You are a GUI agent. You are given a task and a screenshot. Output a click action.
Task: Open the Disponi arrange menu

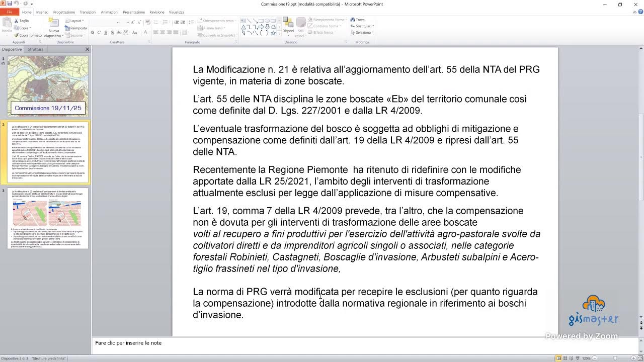(288, 26)
